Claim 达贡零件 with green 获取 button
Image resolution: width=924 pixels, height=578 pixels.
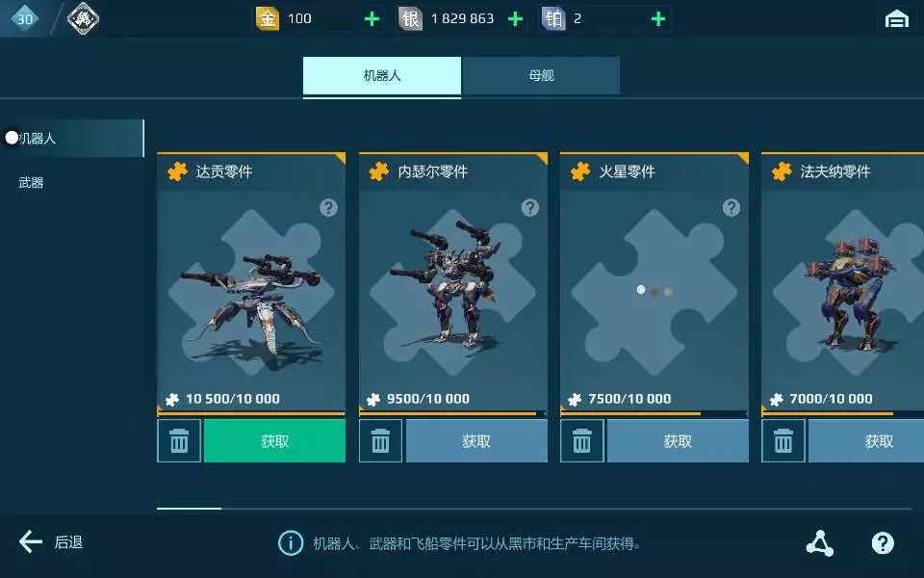(274, 440)
